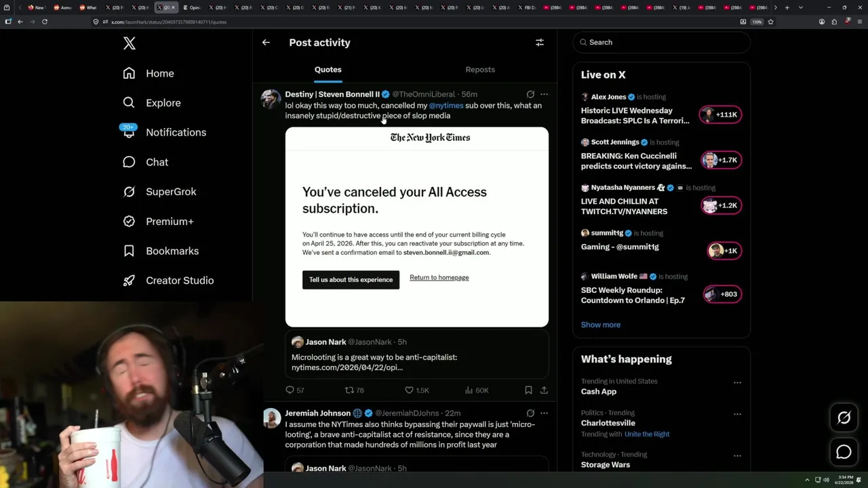Image resolution: width=868 pixels, height=488 pixels.
Task: Click Grok icon on Destiny's post
Action: tap(530, 94)
